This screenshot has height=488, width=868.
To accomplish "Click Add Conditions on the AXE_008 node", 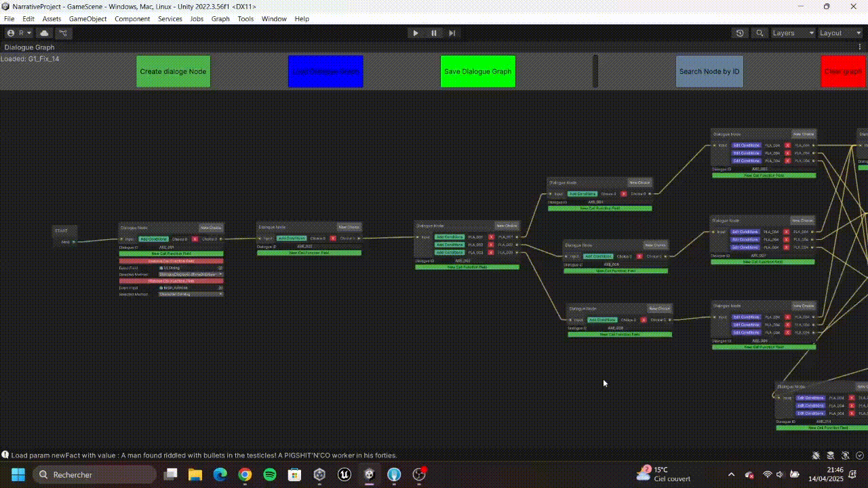I will tap(602, 320).
